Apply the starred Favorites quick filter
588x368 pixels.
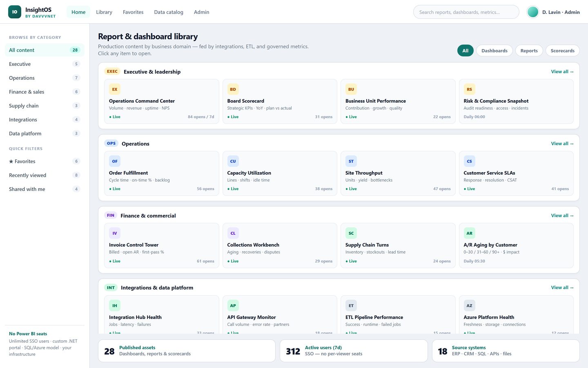[x=45, y=161]
